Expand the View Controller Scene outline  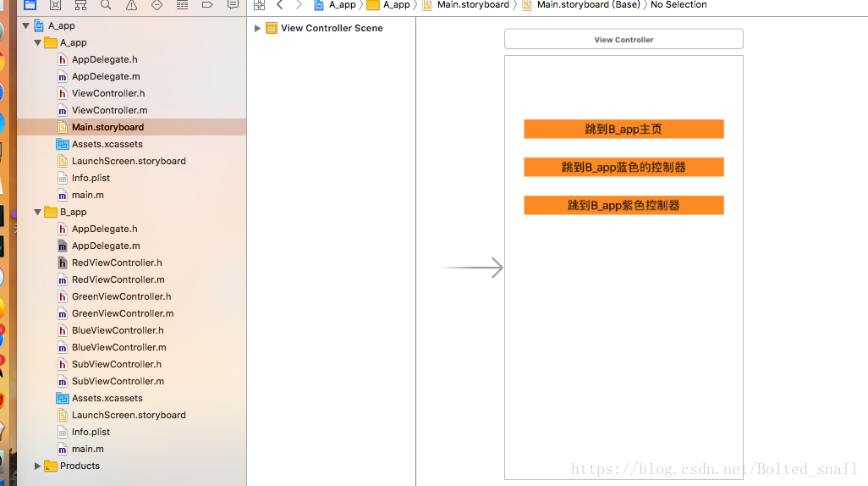[257, 28]
